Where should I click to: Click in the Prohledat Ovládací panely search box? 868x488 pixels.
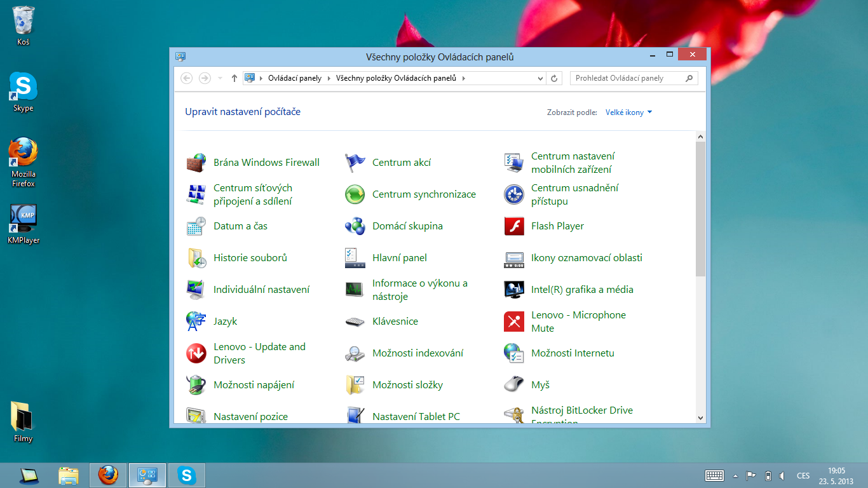[626, 78]
